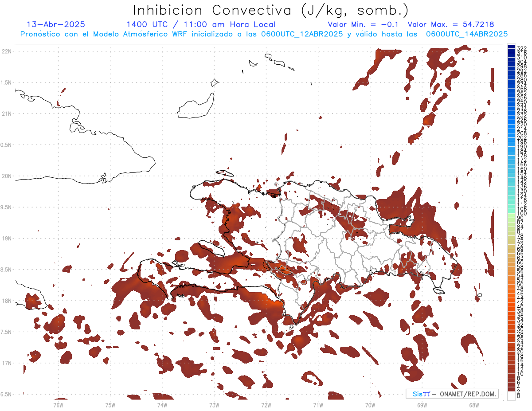The height and width of the screenshot is (411, 532).
Task: Click the "68W" longitude label
Action: click(x=473, y=404)
